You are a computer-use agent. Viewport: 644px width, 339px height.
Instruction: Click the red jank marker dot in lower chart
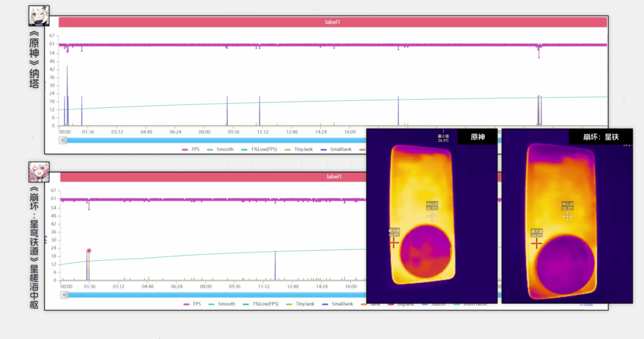[89, 251]
